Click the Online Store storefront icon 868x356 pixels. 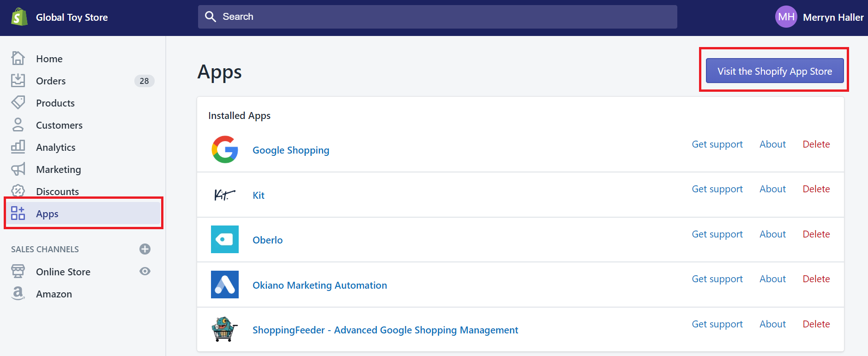click(x=18, y=271)
